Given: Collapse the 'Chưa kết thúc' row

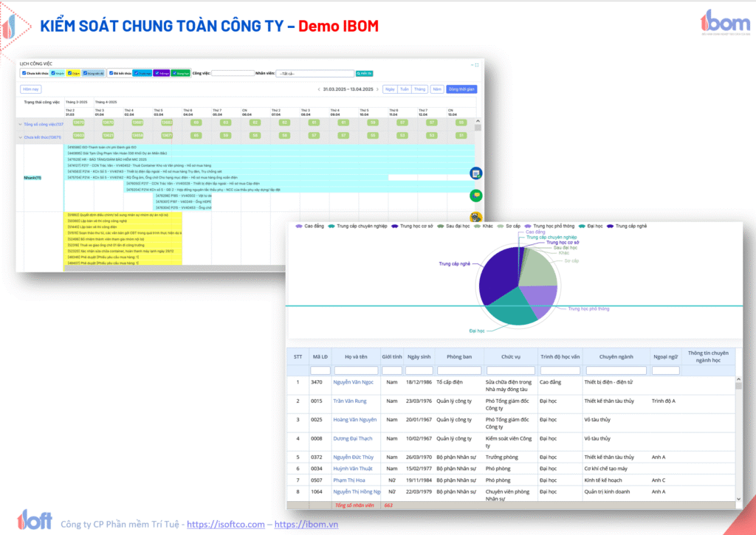Looking at the screenshot, I should [x=20, y=137].
